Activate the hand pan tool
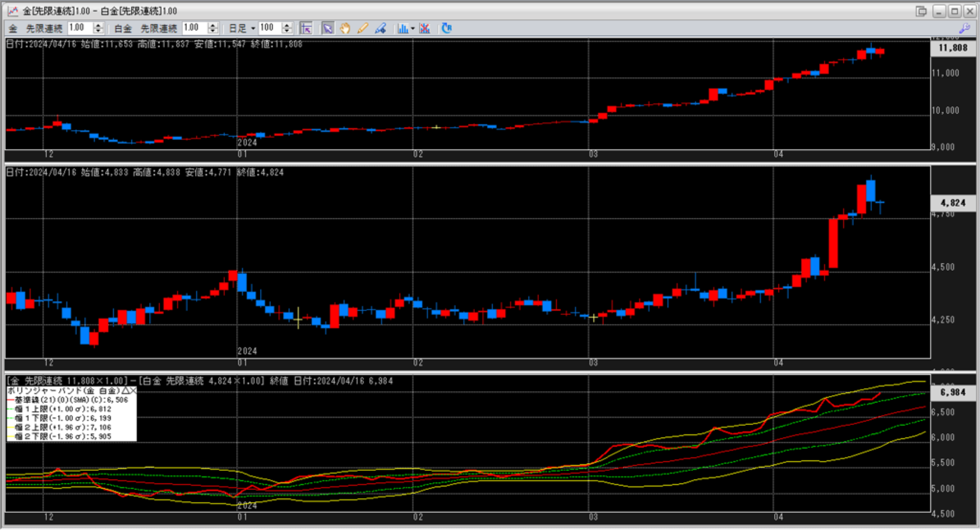Viewport: 980px width, 530px height. pyautogui.click(x=345, y=29)
